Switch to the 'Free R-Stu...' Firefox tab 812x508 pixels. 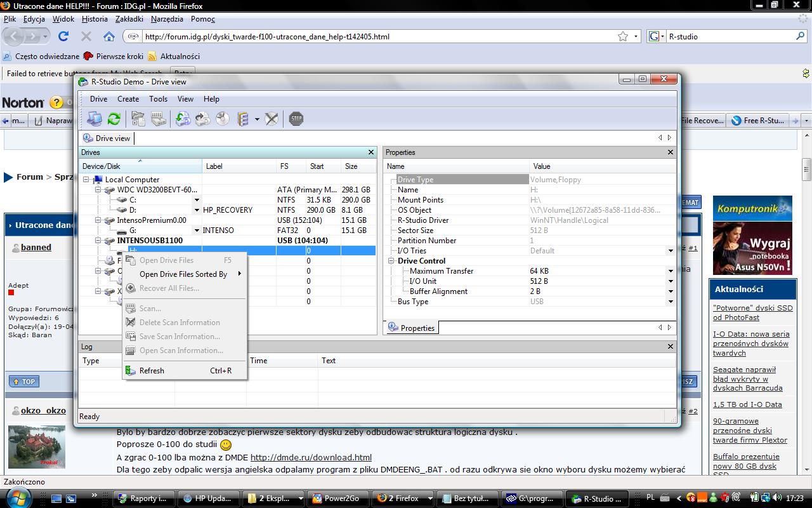point(757,120)
